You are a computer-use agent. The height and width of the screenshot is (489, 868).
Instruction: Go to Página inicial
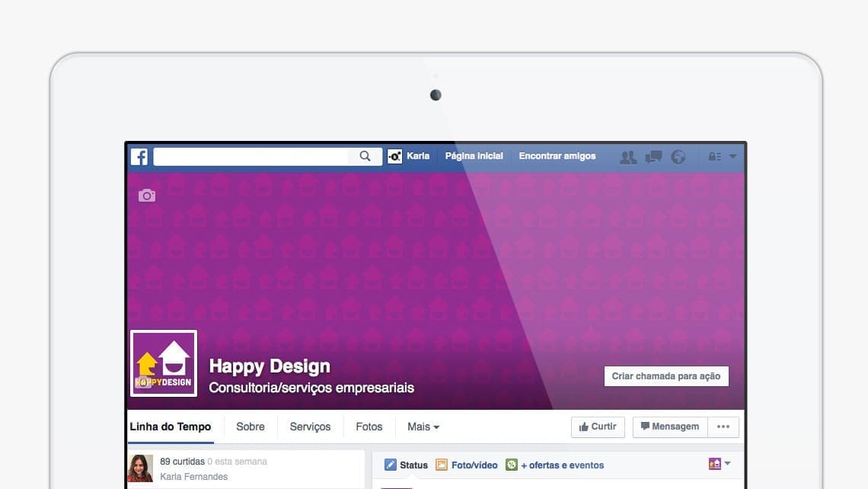[x=474, y=156]
